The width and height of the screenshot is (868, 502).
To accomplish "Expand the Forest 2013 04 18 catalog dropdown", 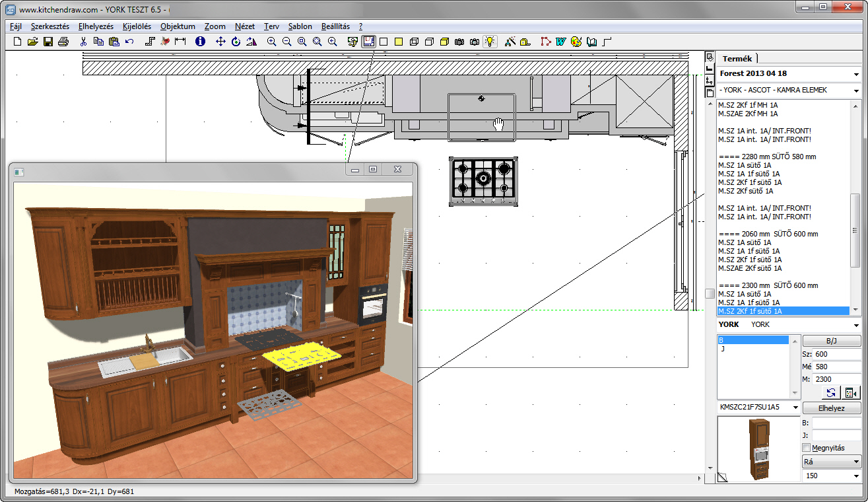I will tap(856, 74).
